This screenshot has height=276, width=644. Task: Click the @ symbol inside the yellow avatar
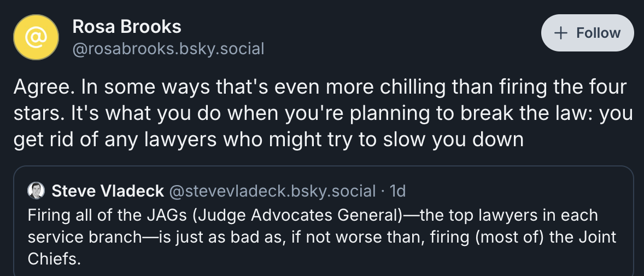click(36, 37)
